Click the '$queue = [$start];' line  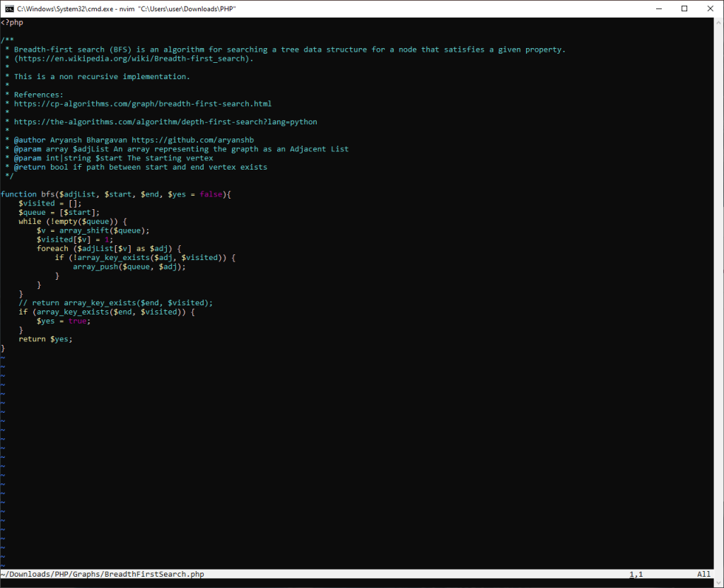click(x=59, y=212)
